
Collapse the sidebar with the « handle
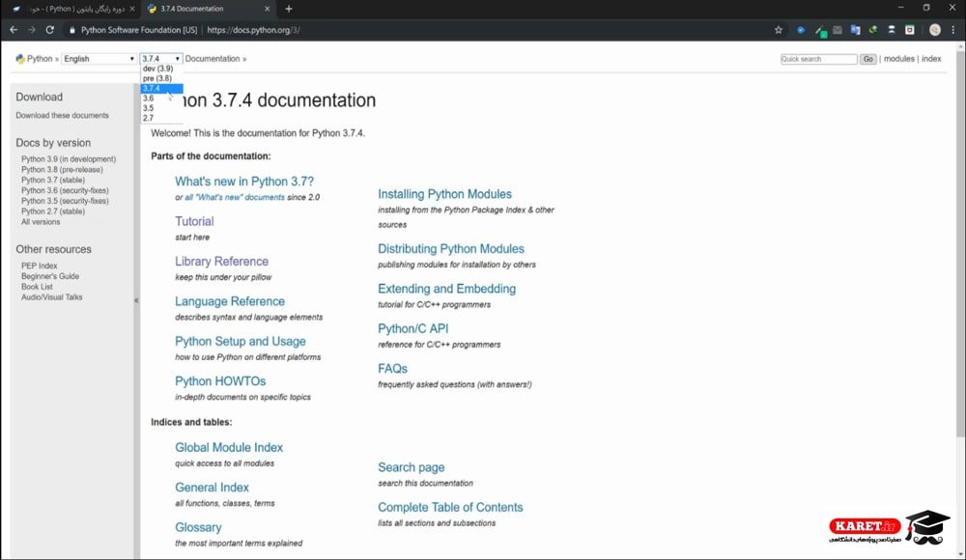136,300
